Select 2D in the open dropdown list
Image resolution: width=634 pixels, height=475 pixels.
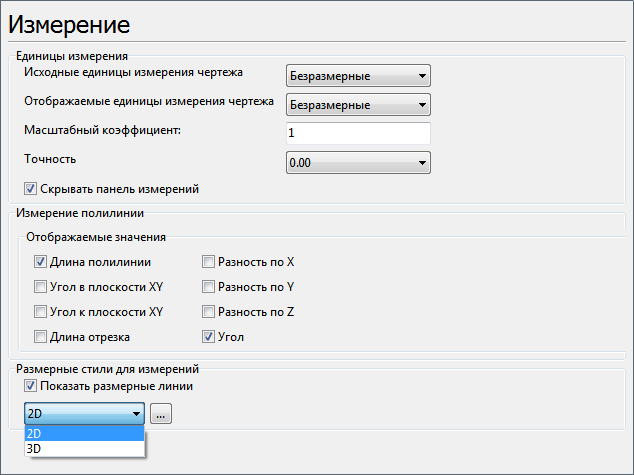pos(84,434)
